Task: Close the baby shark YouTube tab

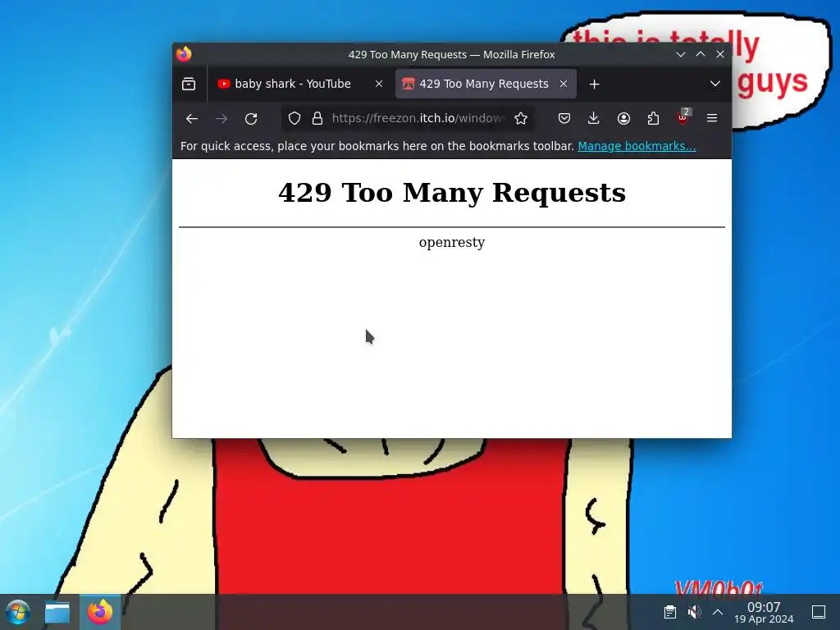Action: pos(379,84)
